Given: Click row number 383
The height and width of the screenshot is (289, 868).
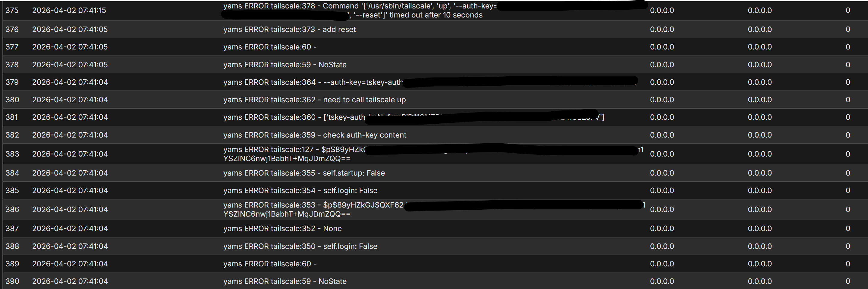Looking at the screenshot, I should click(x=12, y=154).
